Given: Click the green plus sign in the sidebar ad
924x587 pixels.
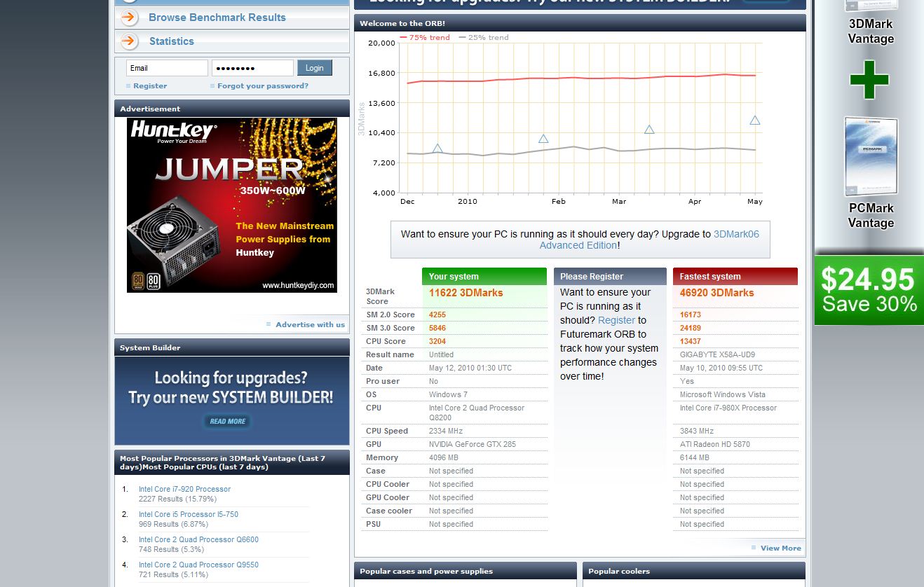Looking at the screenshot, I should point(869,80).
